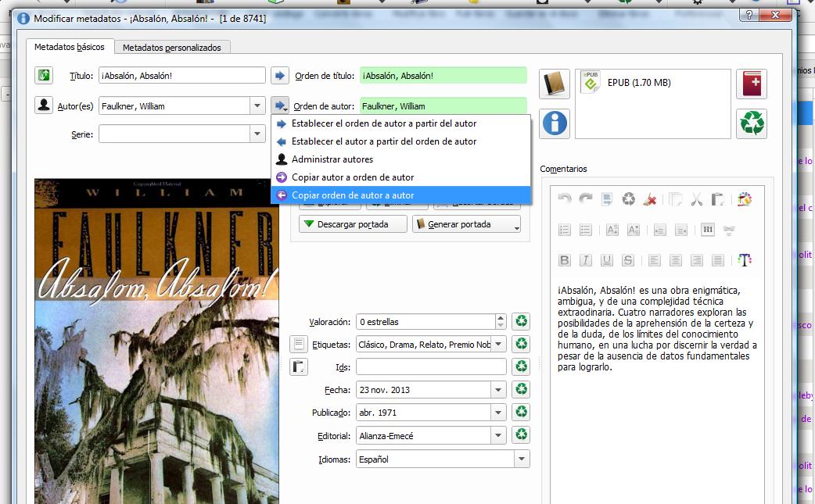This screenshot has width=815, height=504.
Task: Open the H1 heading style button
Action: click(707, 230)
